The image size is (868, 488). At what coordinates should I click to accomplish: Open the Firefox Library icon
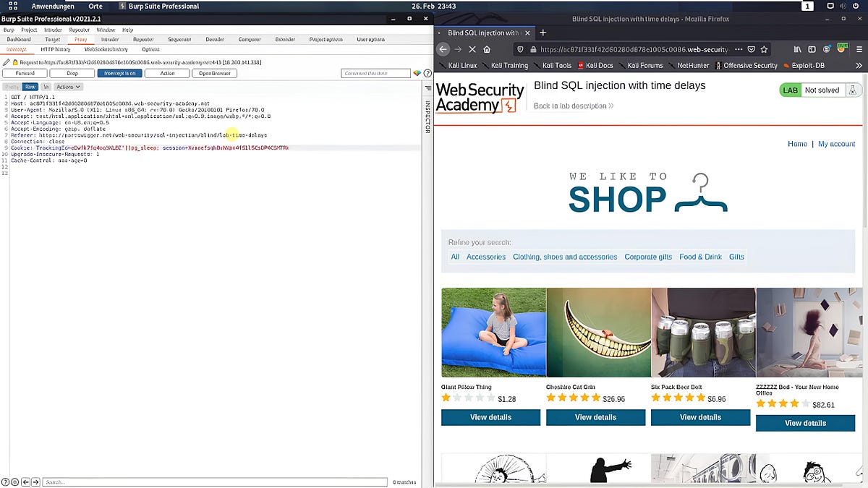click(x=797, y=48)
